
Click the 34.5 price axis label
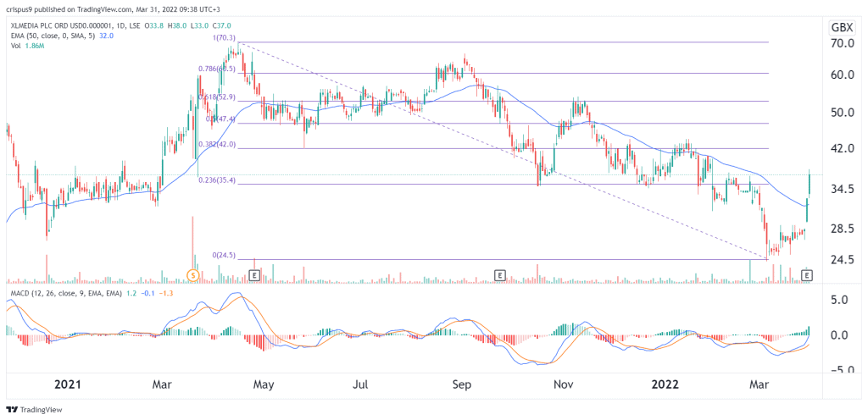coord(843,190)
